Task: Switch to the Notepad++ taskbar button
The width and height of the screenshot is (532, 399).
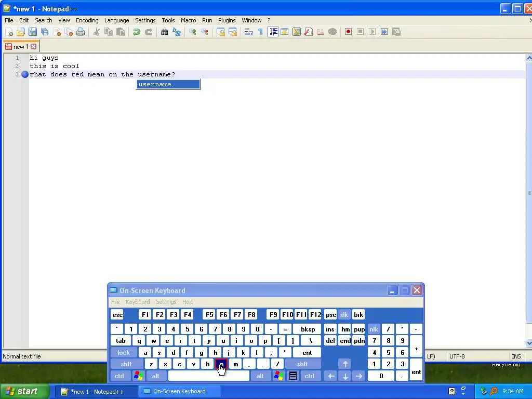Action: click(x=96, y=392)
